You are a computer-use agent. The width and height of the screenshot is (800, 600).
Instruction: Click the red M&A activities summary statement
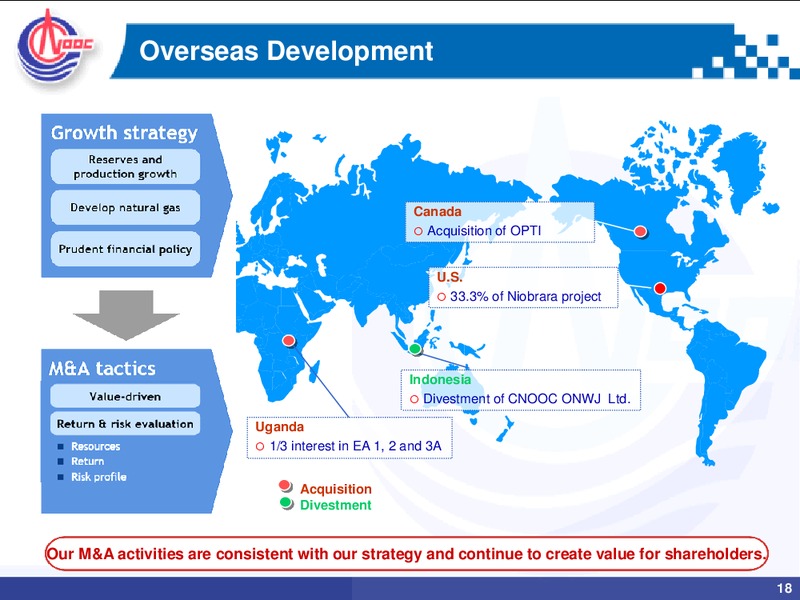[x=407, y=554]
